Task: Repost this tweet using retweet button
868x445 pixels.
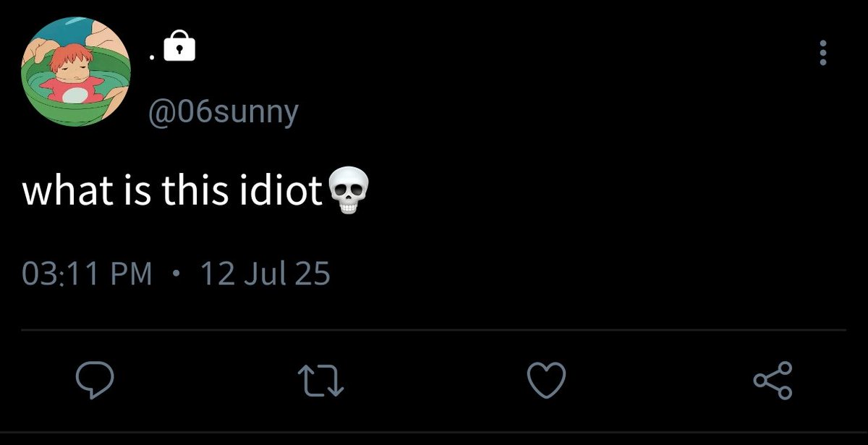Action: tap(320, 381)
